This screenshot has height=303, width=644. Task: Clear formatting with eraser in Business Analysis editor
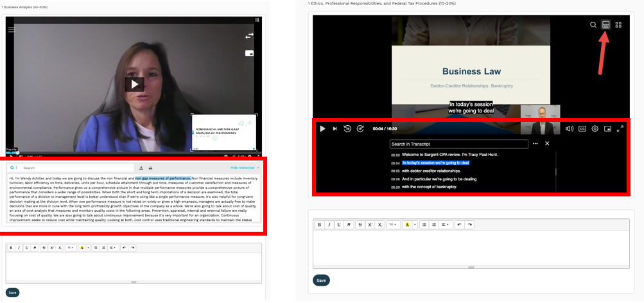pyautogui.click(x=35, y=248)
